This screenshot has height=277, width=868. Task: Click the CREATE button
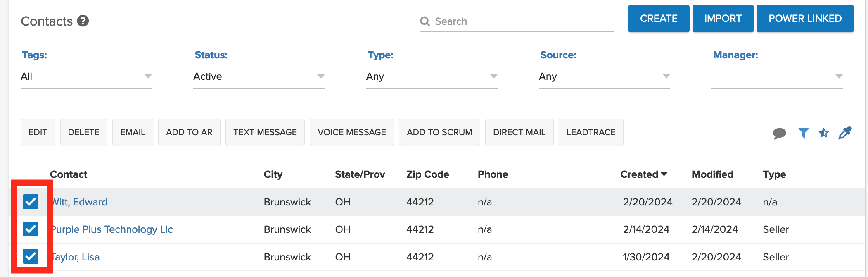point(659,19)
